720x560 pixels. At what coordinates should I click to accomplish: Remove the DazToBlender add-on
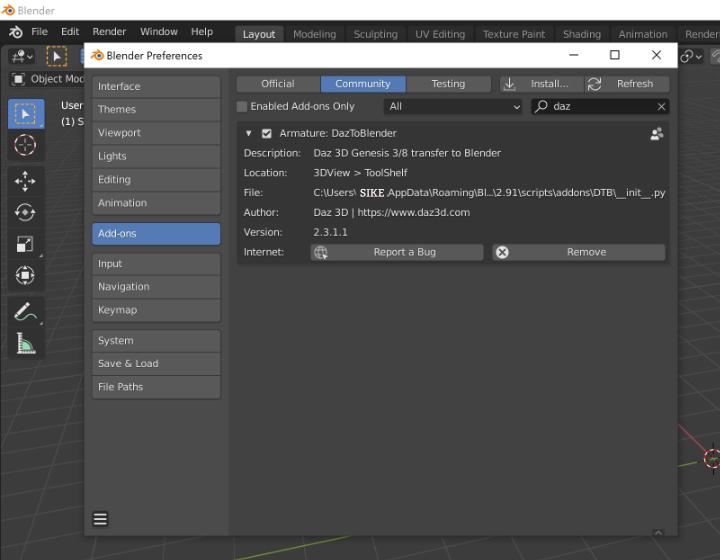pos(579,252)
